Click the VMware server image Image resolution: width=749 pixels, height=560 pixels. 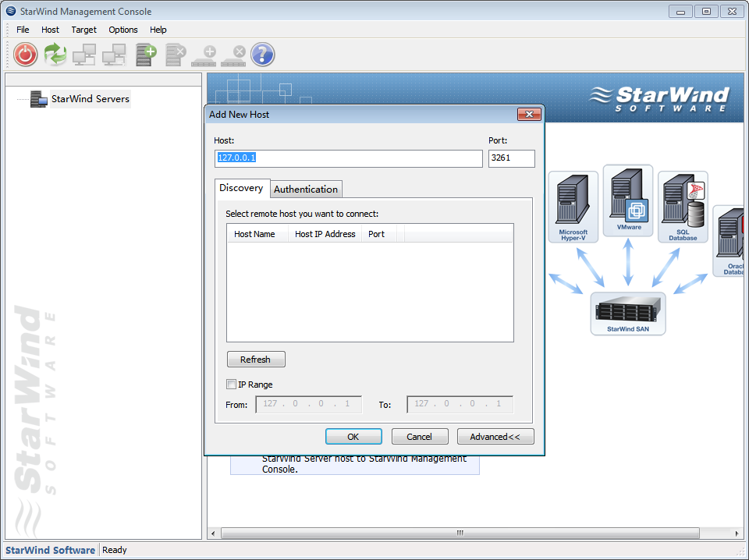click(x=628, y=200)
